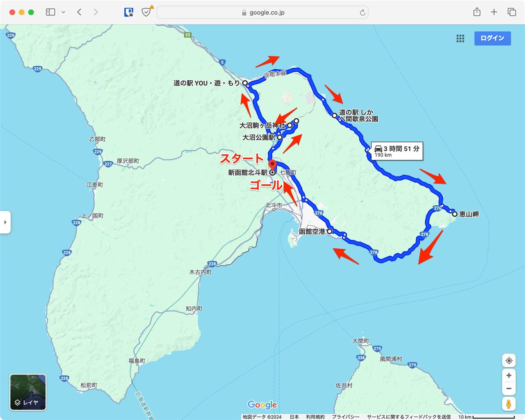
Task: Zoom in on the map
Action: 509,375
